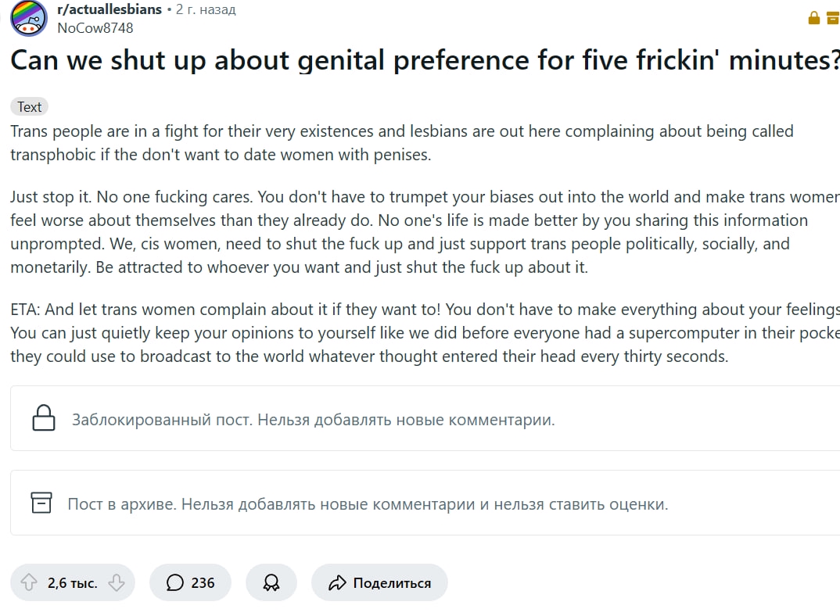
Task: Click the "Text" flair tag
Action: point(30,107)
